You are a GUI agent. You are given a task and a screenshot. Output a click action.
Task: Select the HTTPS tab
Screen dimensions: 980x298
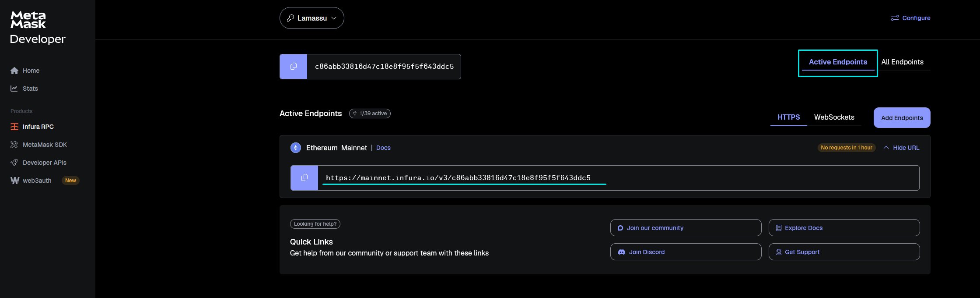789,117
